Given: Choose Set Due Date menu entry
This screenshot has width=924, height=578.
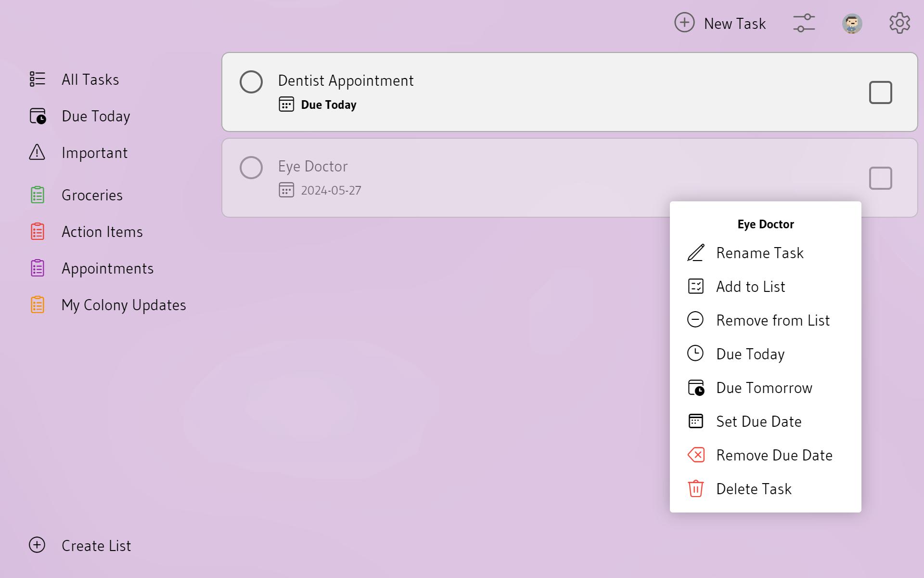Looking at the screenshot, I should tap(765, 421).
